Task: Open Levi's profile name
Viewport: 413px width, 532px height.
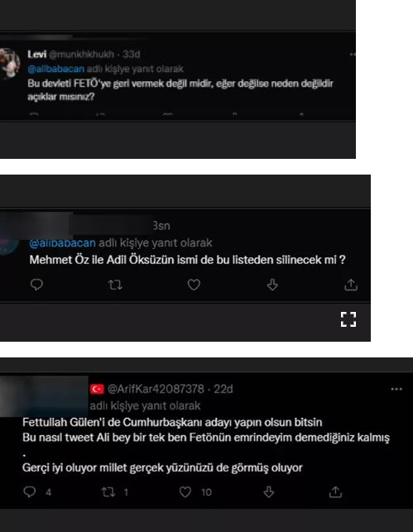Action: [37, 54]
